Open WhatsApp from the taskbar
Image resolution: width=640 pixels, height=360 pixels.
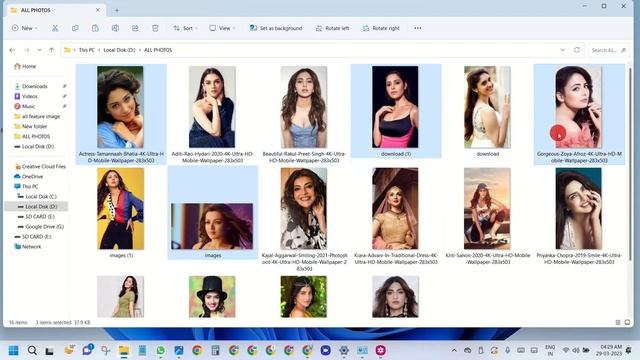[x=160, y=350]
